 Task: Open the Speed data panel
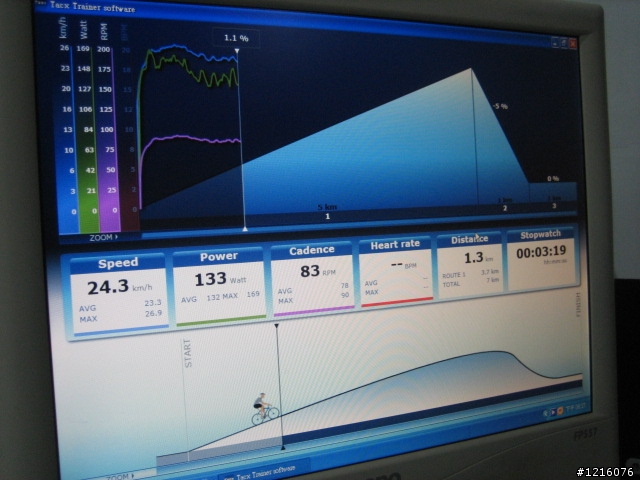pyautogui.click(x=118, y=295)
